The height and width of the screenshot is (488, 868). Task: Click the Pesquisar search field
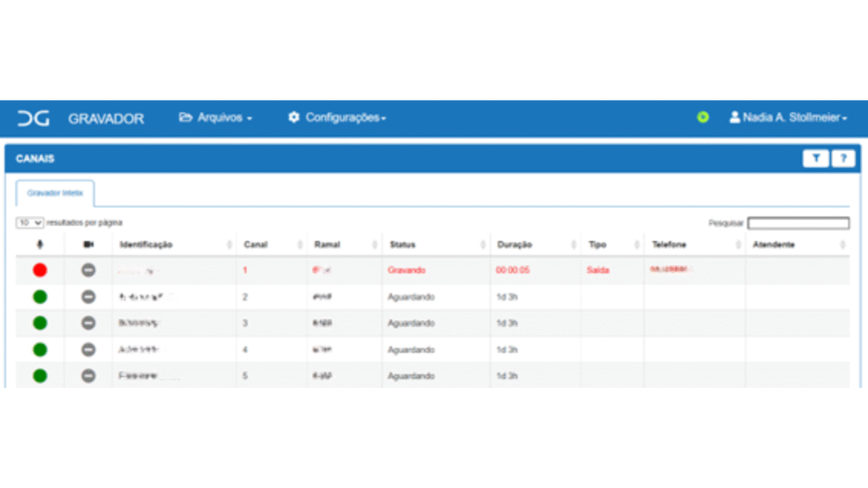click(x=798, y=223)
